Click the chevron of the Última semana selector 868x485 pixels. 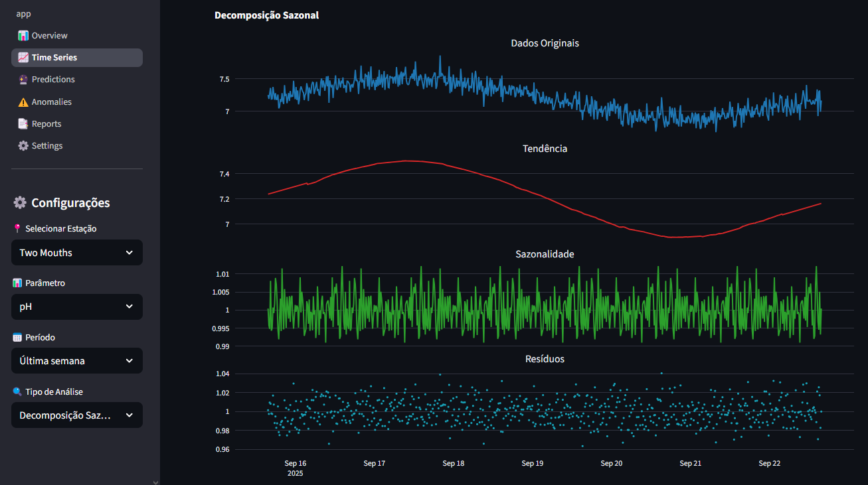tap(130, 362)
